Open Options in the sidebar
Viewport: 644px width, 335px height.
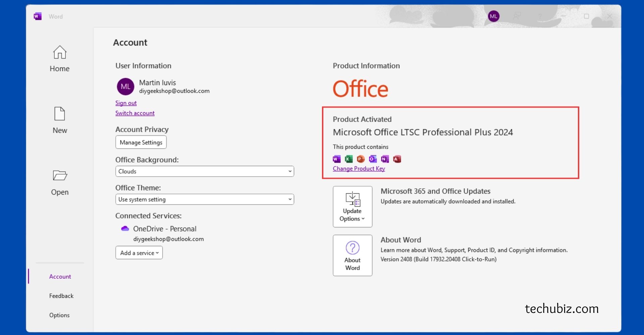[x=59, y=315]
